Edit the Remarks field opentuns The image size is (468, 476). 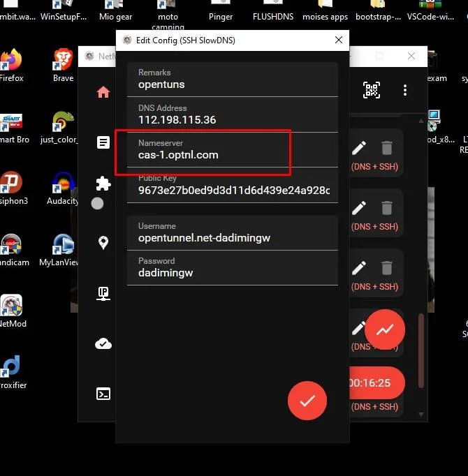point(233,80)
